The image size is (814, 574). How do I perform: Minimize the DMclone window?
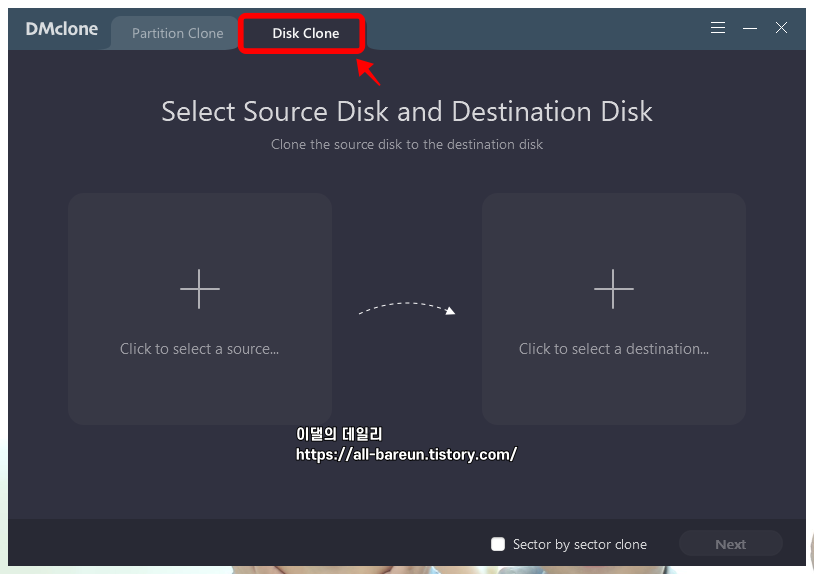click(750, 28)
